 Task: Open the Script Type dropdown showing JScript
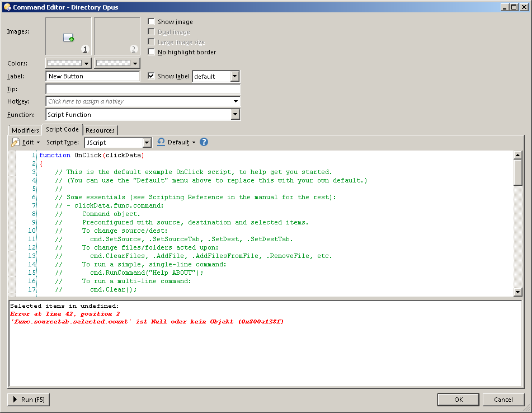tap(147, 142)
